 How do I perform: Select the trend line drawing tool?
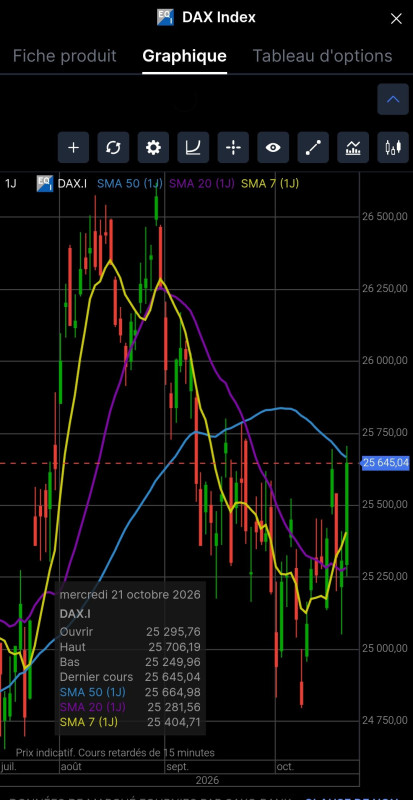tap(313, 147)
